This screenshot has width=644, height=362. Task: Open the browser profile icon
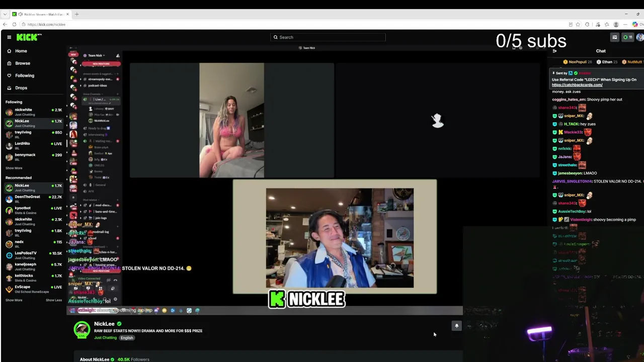click(x=616, y=24)
